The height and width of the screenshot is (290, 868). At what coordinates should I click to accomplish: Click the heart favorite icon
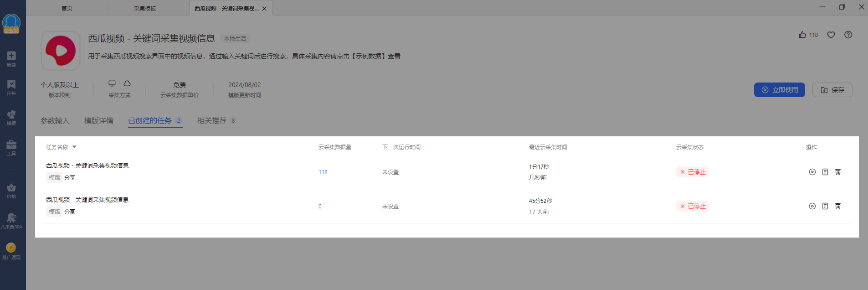(831, 35)
